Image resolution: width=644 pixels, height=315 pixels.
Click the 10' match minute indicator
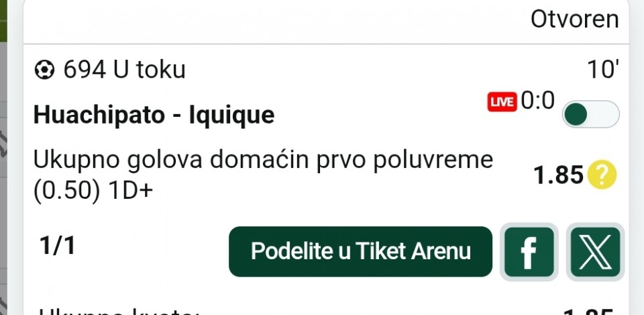(x=603, y=69)
